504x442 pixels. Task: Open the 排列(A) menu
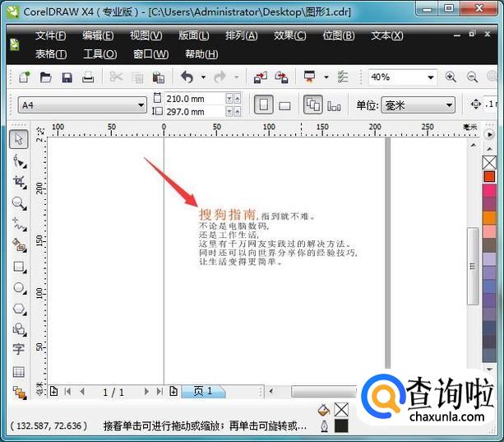tap(242, 35)
